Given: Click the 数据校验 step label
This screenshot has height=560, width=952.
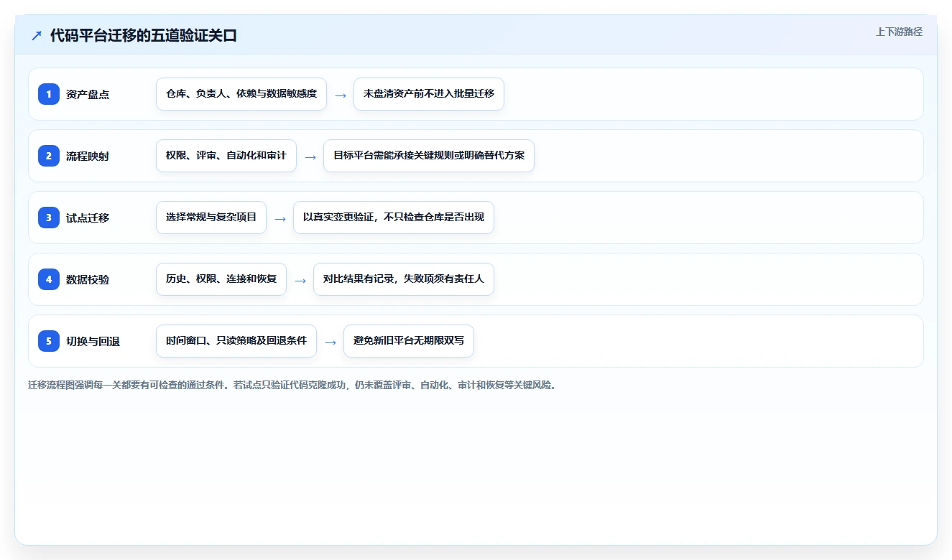Looking at the screenshot, I should [x=88, y=279].
